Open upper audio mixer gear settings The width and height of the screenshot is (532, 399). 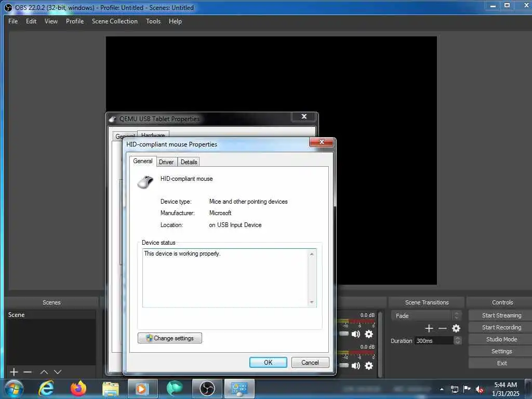coord(369,334)
